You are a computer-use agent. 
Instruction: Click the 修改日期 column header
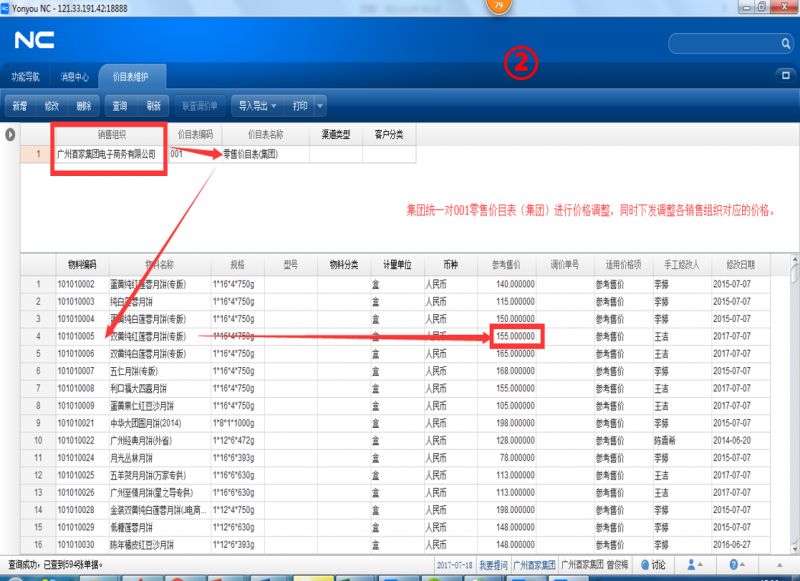click(740, 265)
